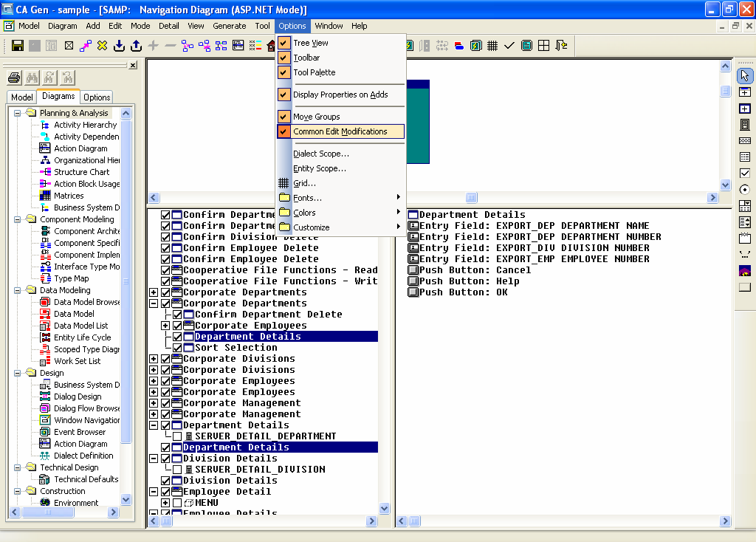This screenshot has width=756, height=542.
Task: Expand the Corporate Employees tree node
Action: pyautogui.click(x=165, y=325)
